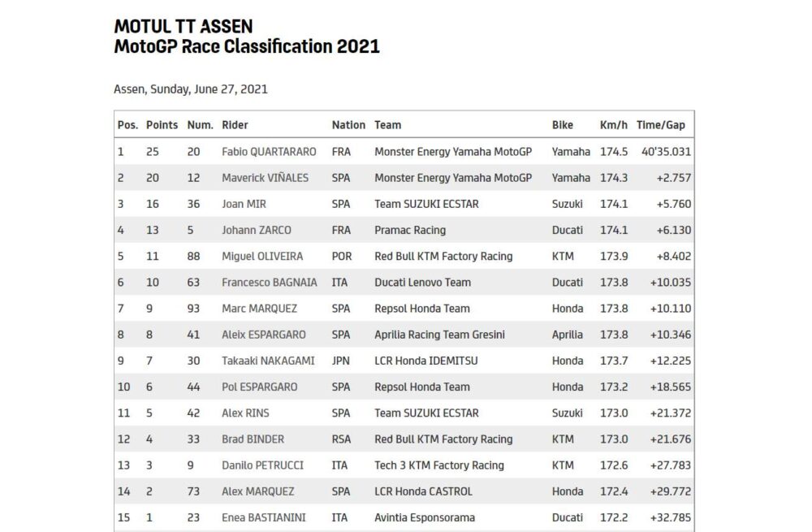Click the Rider column header
The height and width of the screenshot is (532, 812).
[235, 125]
